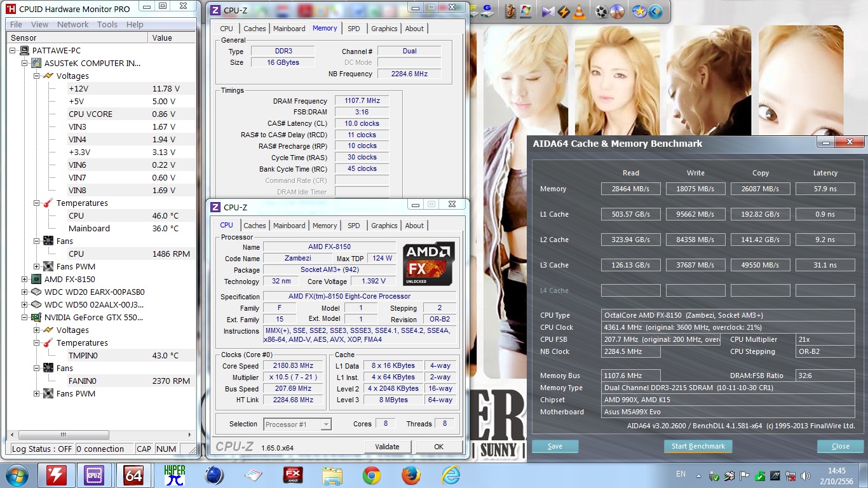Open the File menu in HWMonitor
868x488 pixels.
click(17, 24)
